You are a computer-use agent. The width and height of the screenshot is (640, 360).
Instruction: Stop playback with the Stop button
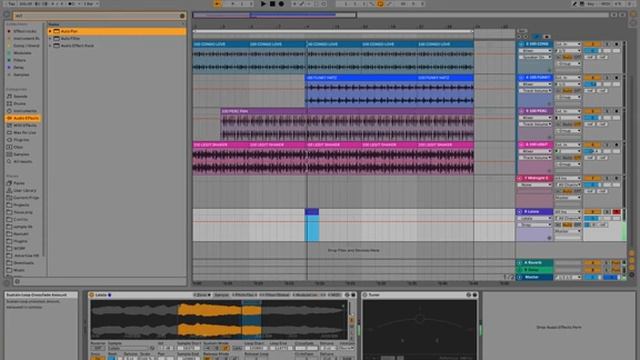pos(272,4)
